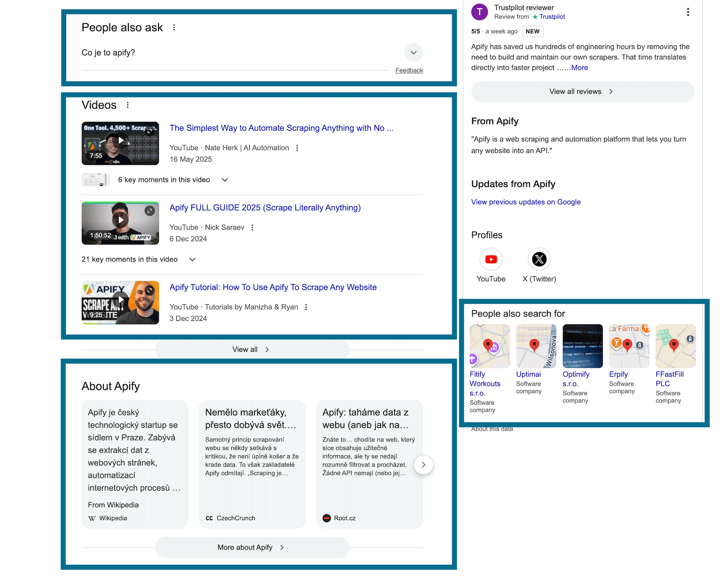Click the next arrow in About Apify carousel
The height and width of the screenshot is (584, 728).
[x=423, y=465]
